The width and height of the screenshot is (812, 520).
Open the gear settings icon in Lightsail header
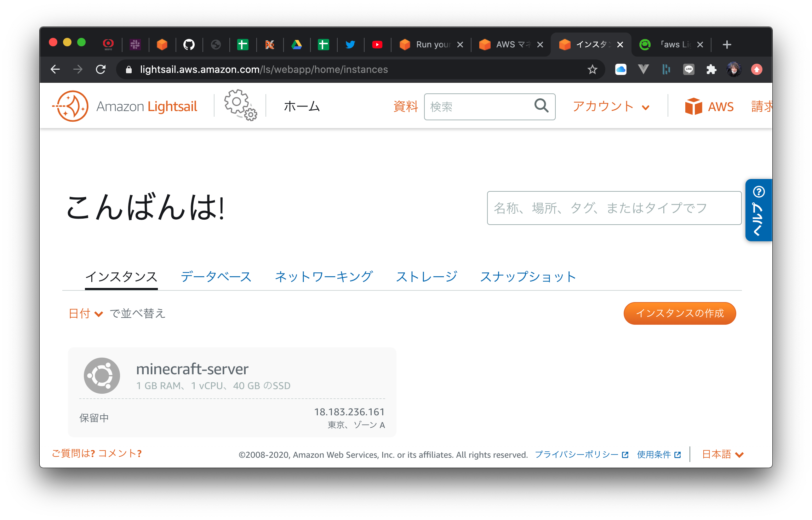[x=240, y=105]
